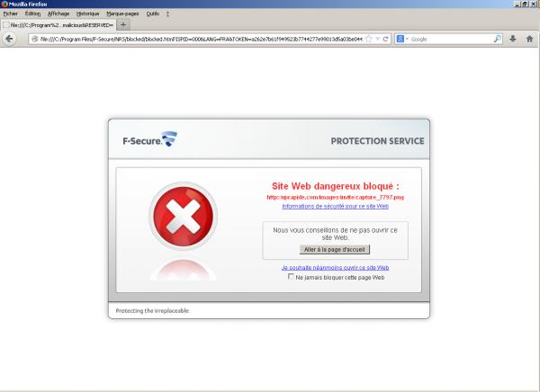Close the Firefox window
Image resolution: width=540 pixels, height=392 pixels.
tap(534, 4)
